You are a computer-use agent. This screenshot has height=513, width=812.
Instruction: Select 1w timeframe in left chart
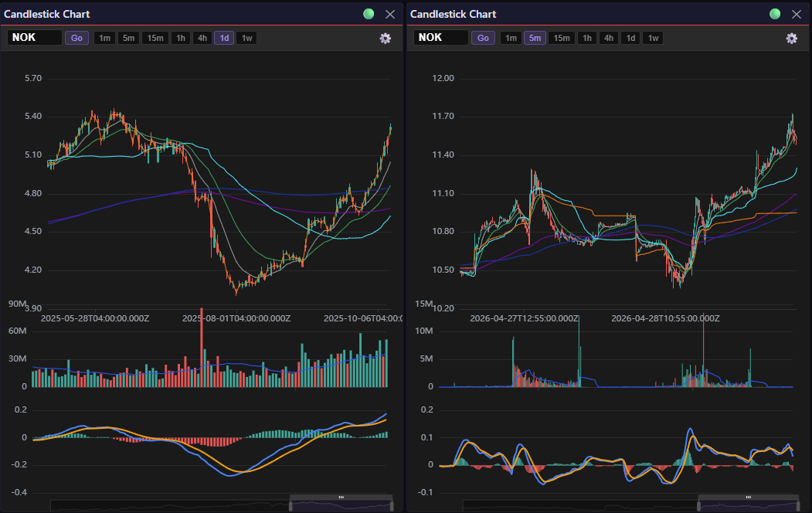coord(247,38)
